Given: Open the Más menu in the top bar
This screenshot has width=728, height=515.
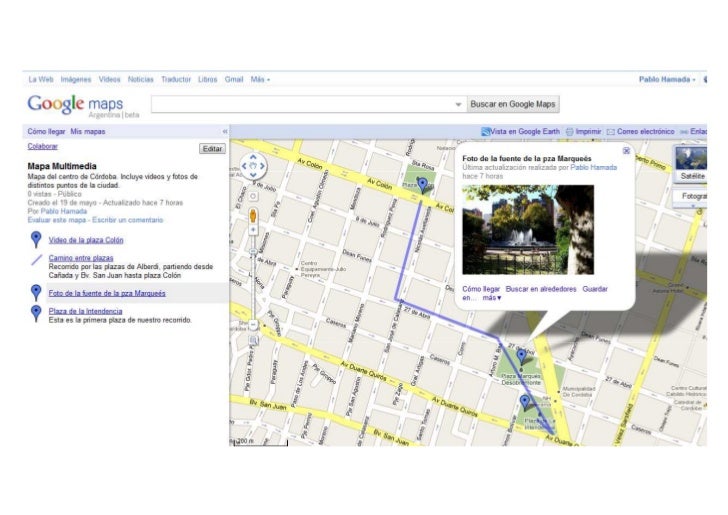Looking at the screenshot, I should (x=260, y=79).
